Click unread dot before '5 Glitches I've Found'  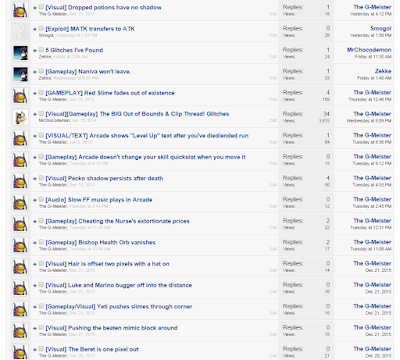click(35, 50)
